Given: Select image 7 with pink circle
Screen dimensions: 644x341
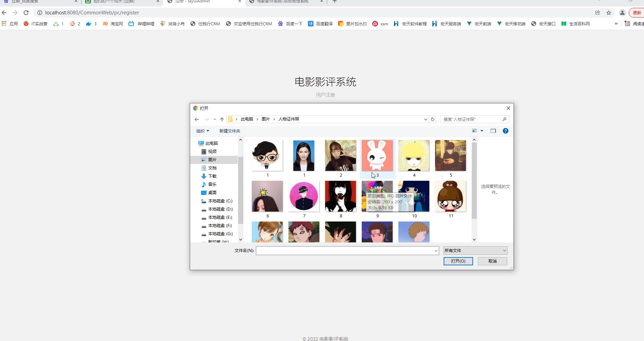Looking at the screenshot, I should pyautogui.click(x=304, y=196).
